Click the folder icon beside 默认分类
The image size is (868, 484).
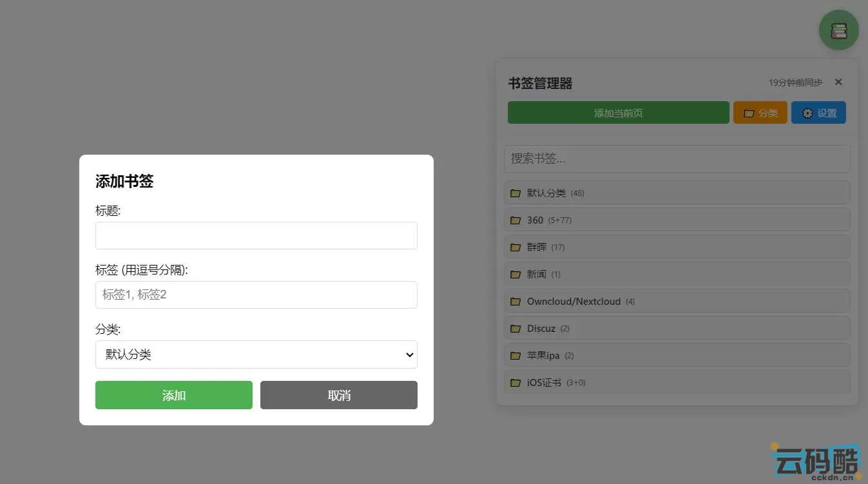[515, 193]
